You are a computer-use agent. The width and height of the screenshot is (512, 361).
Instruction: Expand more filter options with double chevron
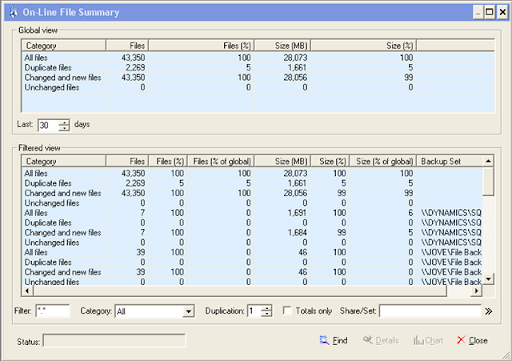pos(488,311)
